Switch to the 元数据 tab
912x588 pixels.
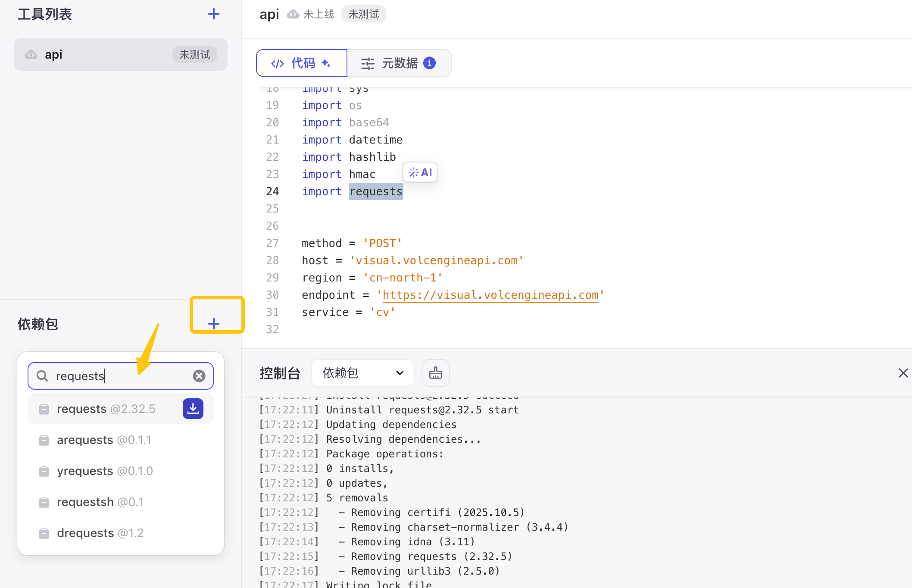(399, 63)
